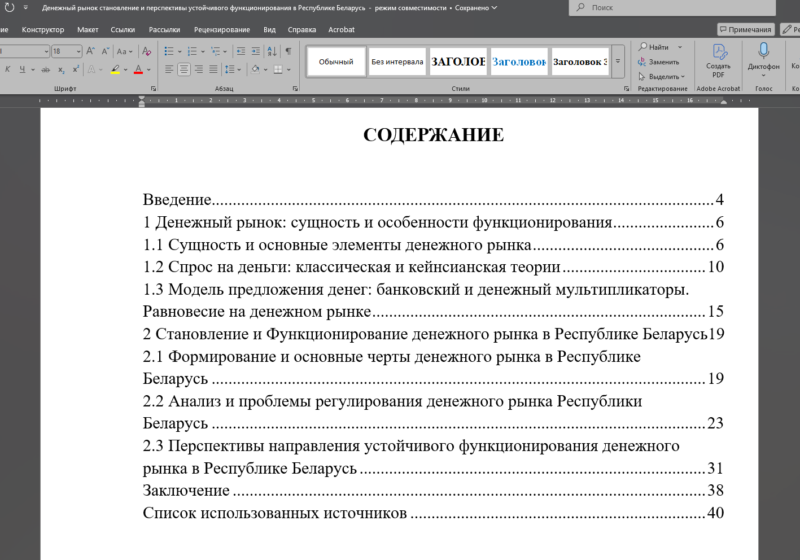
Task: Justify the paragraph text
Action: tap(213, 69)
